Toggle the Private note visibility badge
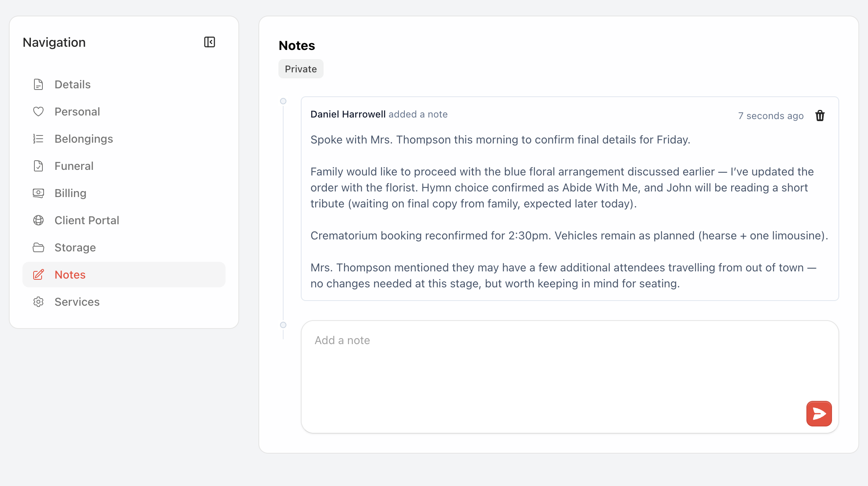Screen dimensions: 868x486 [301, 69]
